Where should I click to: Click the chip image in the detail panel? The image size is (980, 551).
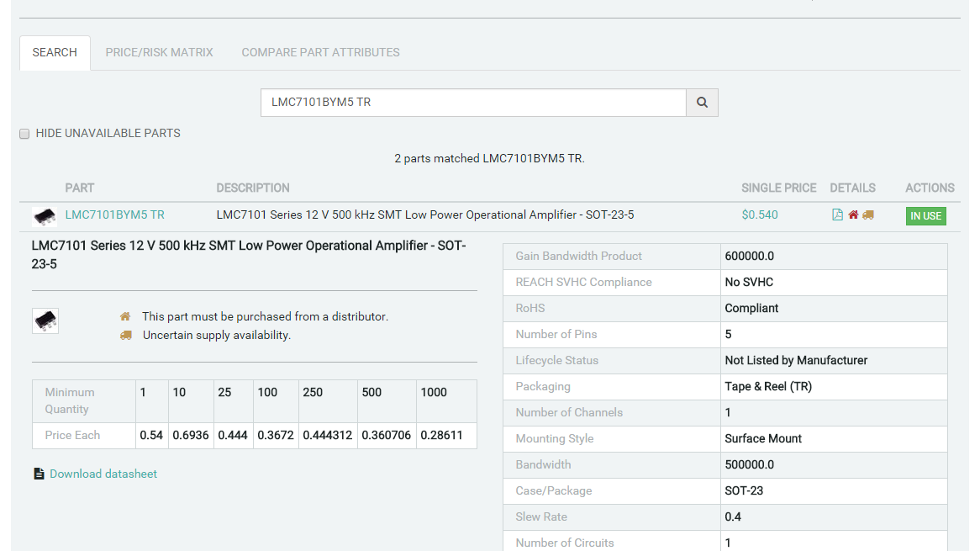pos(45,321)
